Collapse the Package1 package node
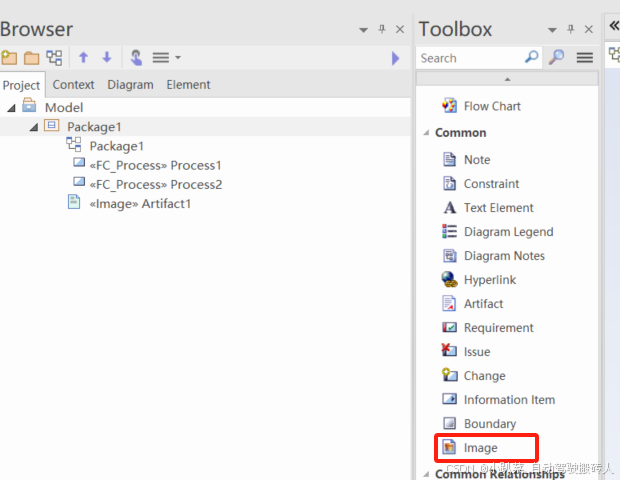The height and width of the screenshot is (480, 620). click(34, 127)
